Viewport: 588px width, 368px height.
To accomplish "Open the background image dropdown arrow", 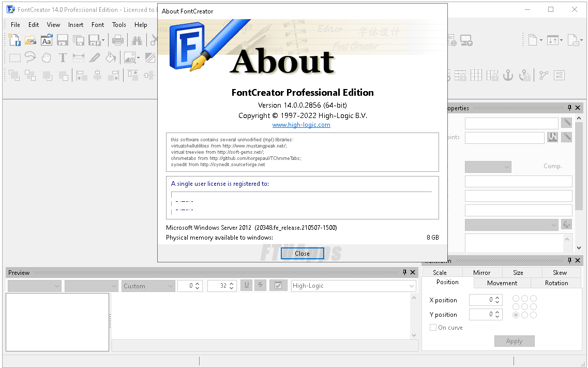I will 139,58.
